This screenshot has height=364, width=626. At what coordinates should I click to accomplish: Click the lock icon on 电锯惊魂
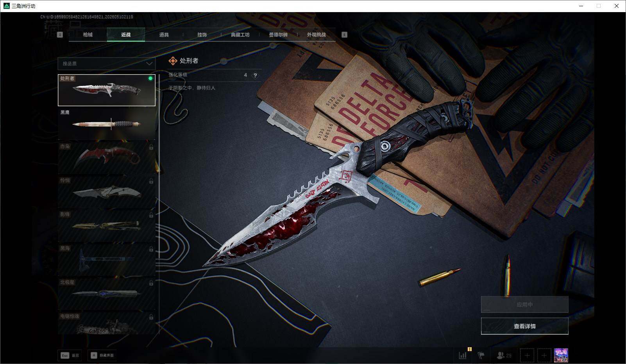point(151,317)
